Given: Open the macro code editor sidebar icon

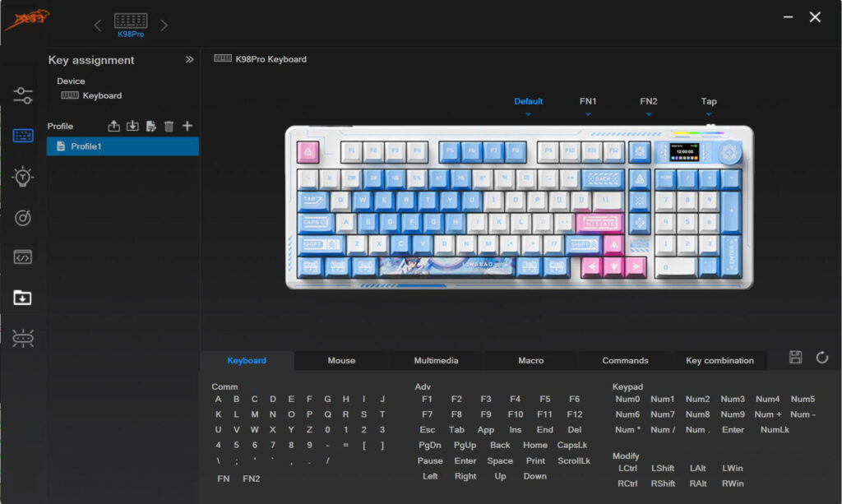Looking at the screenshot, I should point(22,257).
